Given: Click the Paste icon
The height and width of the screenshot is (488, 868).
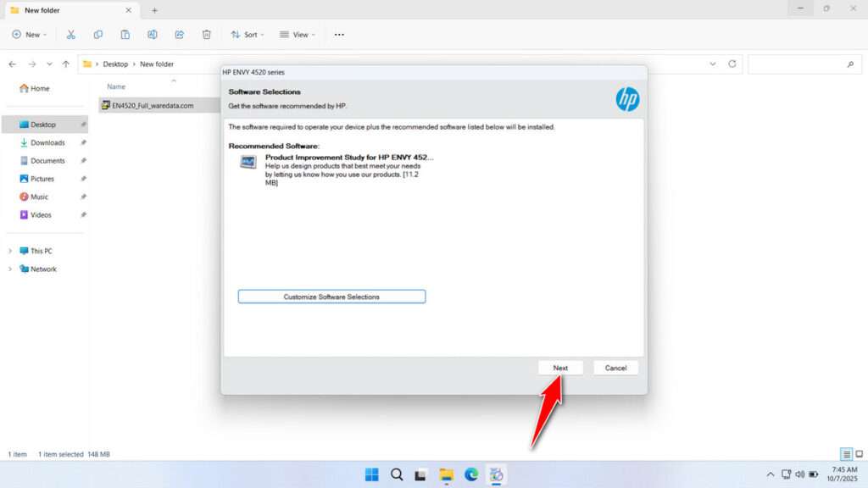Looking at the screenshot, I should pyautogui.click(x=125, y=34).
